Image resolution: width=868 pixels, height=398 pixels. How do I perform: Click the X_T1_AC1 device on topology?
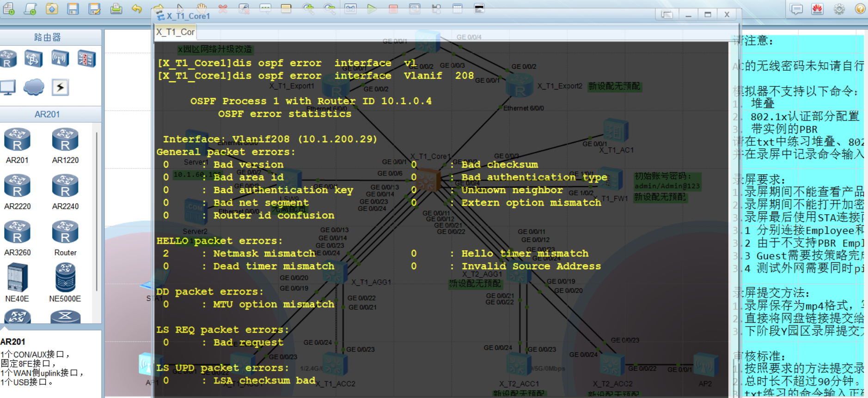[616, 131]
